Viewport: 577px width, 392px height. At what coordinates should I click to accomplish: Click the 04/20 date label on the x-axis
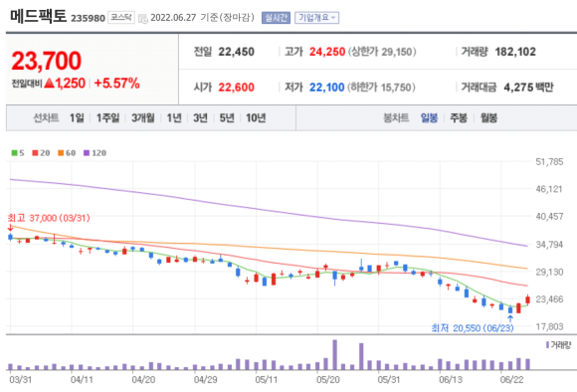tap(143, 380)
